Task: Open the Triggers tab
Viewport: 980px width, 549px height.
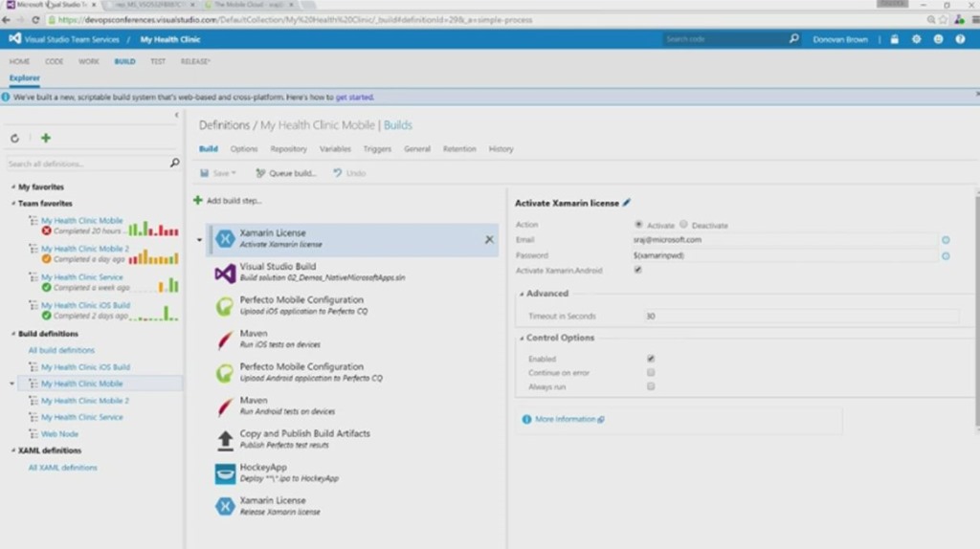Action: [x=377, y=148]
